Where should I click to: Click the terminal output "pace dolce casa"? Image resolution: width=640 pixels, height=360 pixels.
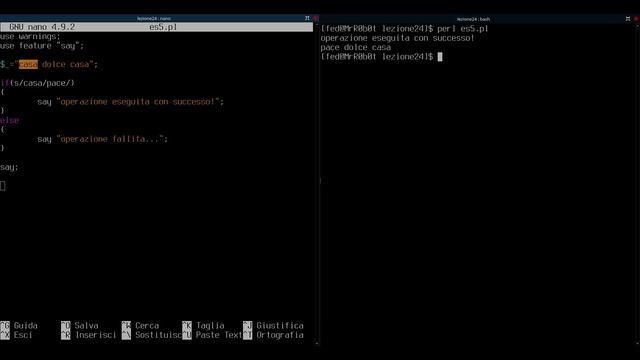coord(356,47)
